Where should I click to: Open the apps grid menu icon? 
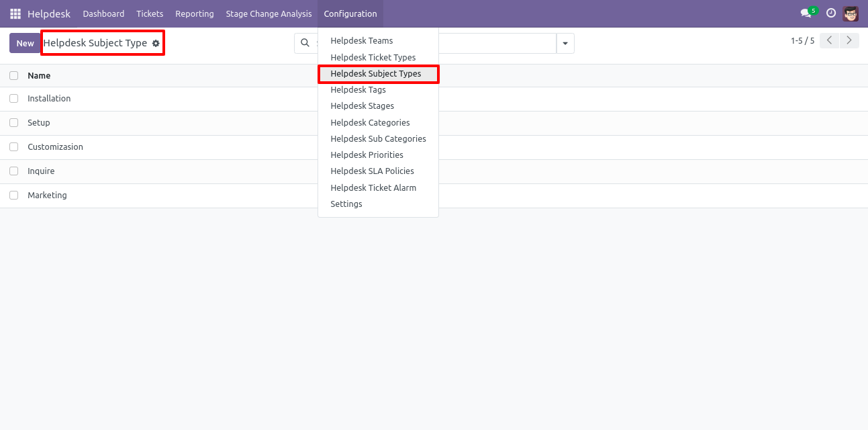[15, 13]
